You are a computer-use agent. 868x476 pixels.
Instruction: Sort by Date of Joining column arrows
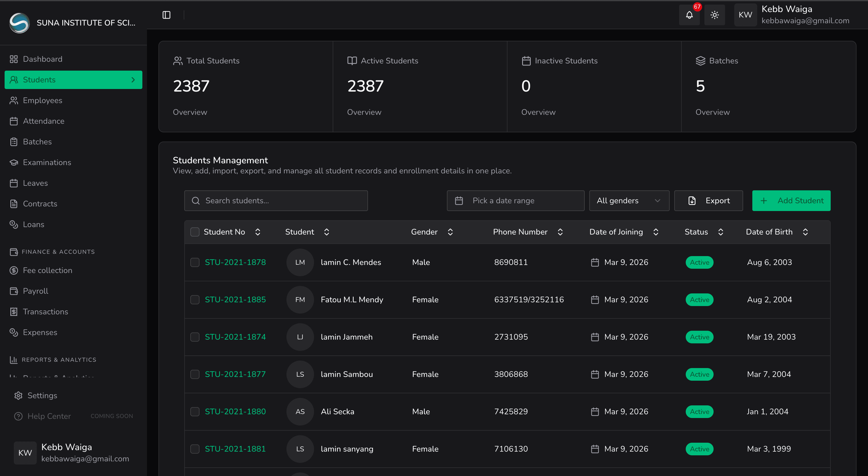tap(656, 232)
